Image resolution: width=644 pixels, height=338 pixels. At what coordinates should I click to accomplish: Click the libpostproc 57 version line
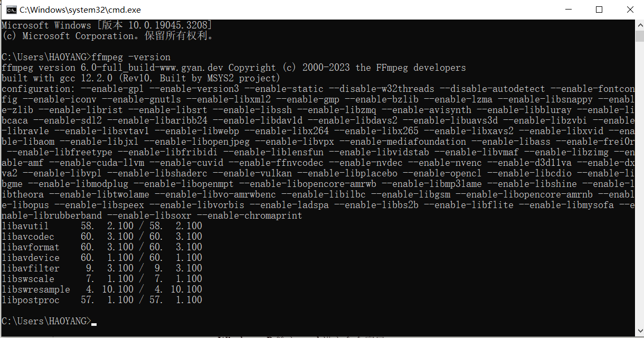tap(100, 299)
